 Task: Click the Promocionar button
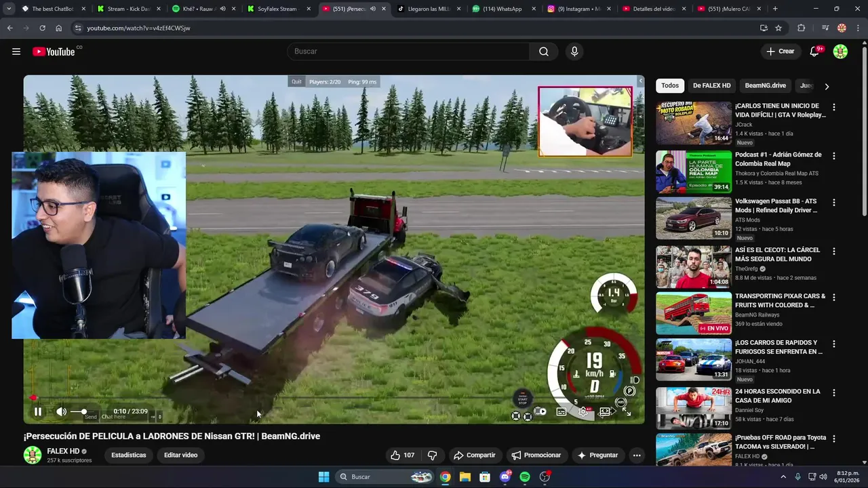(536, 455)
